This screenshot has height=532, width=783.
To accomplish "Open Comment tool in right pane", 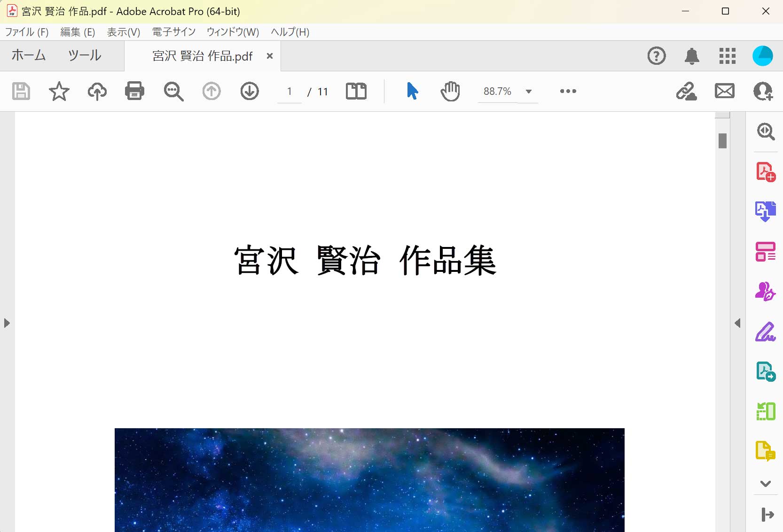I will pos(766,451).
